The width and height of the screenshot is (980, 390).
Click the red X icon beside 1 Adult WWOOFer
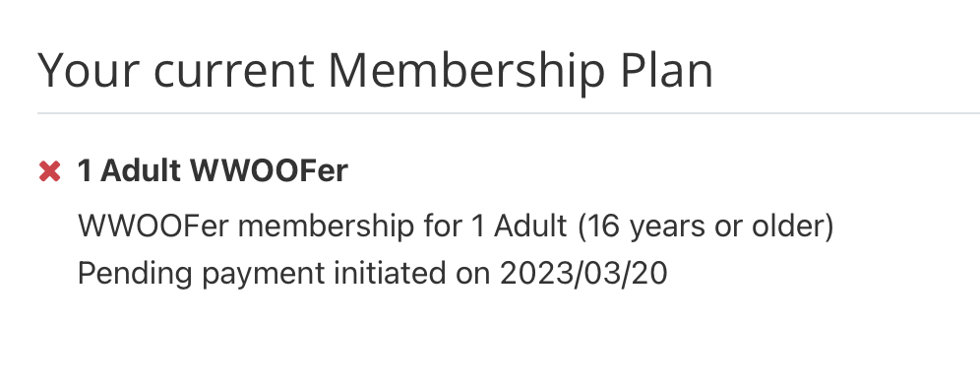(49, 171)
